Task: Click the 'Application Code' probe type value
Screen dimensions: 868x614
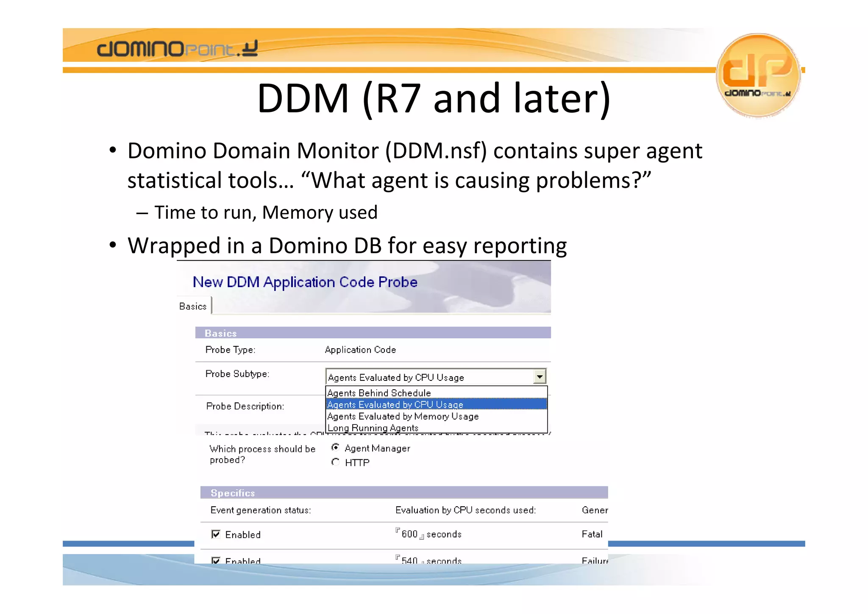Action: coord(360,350)
